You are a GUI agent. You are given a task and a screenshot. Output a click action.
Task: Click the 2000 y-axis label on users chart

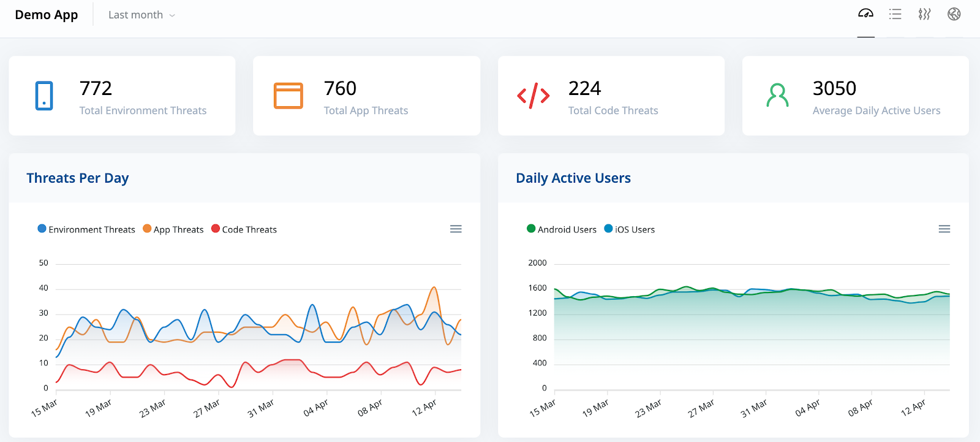537,263
